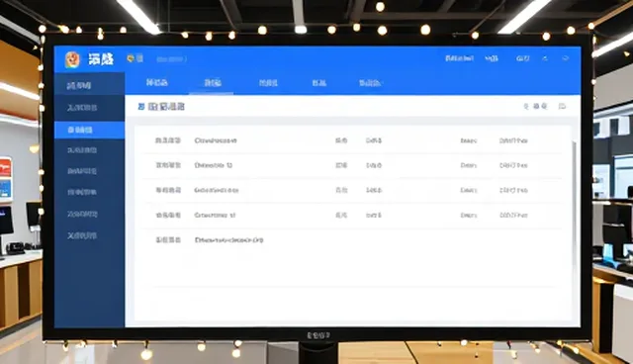Click the round orange app logo
The image size is (633, 364).
coord(72,59)
